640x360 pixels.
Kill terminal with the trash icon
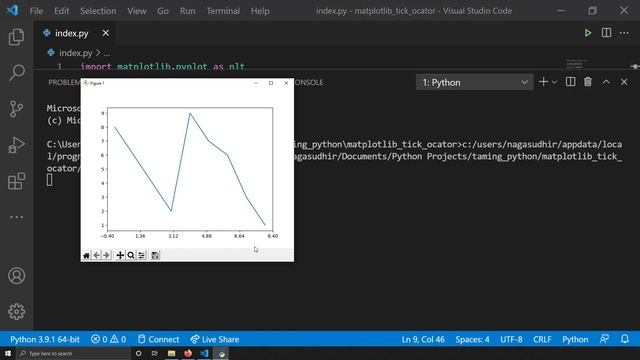(x=588, y=82)
